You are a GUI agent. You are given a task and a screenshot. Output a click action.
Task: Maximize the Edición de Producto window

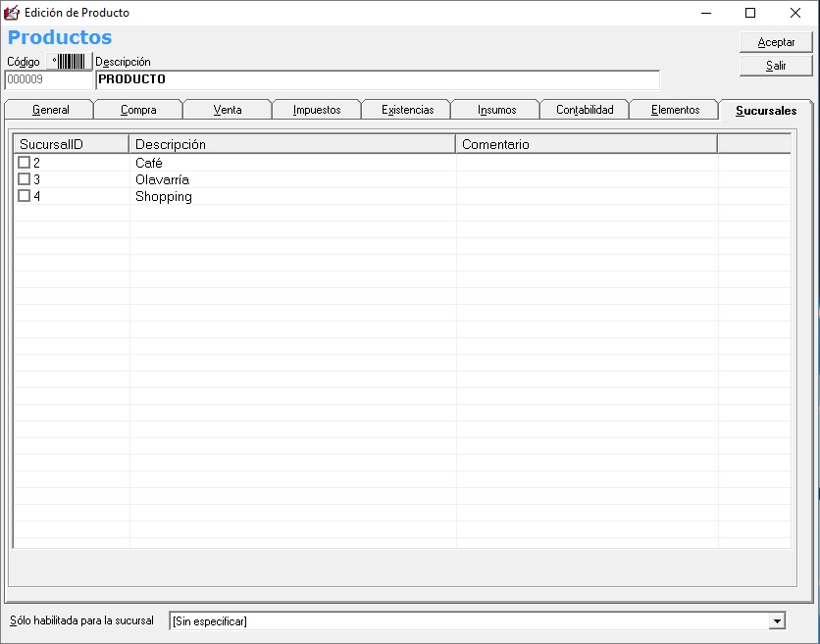click(x=750, y=13)
